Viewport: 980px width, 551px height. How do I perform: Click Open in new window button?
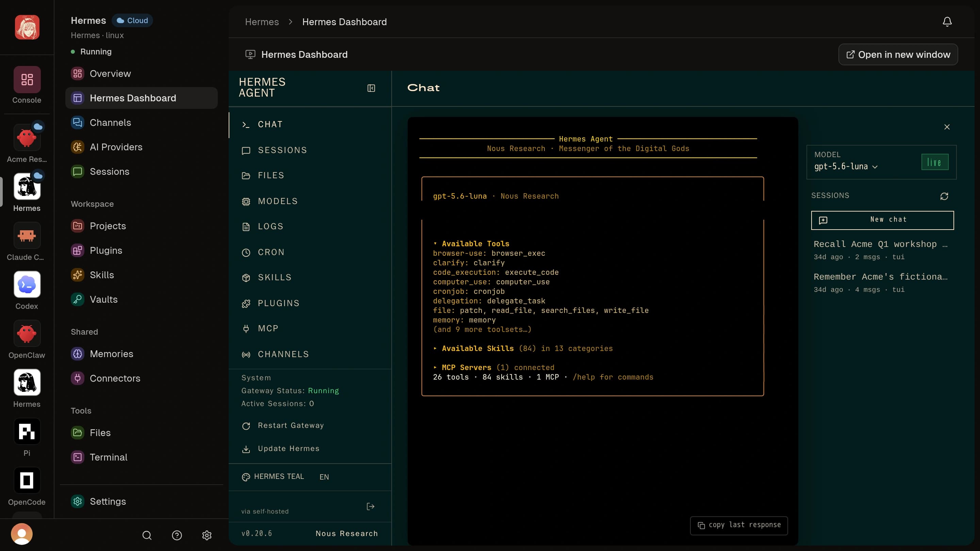898,54
